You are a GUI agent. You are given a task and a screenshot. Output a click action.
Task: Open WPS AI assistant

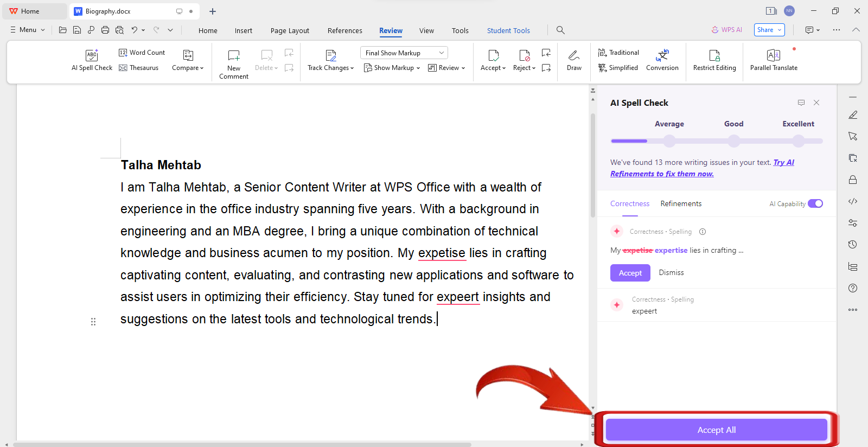726,30
